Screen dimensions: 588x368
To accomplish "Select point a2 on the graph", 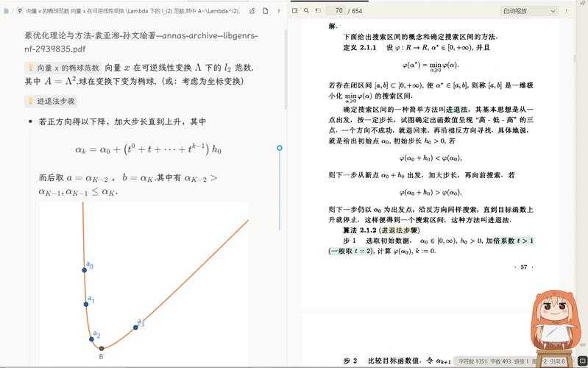I will pos(91,339).
